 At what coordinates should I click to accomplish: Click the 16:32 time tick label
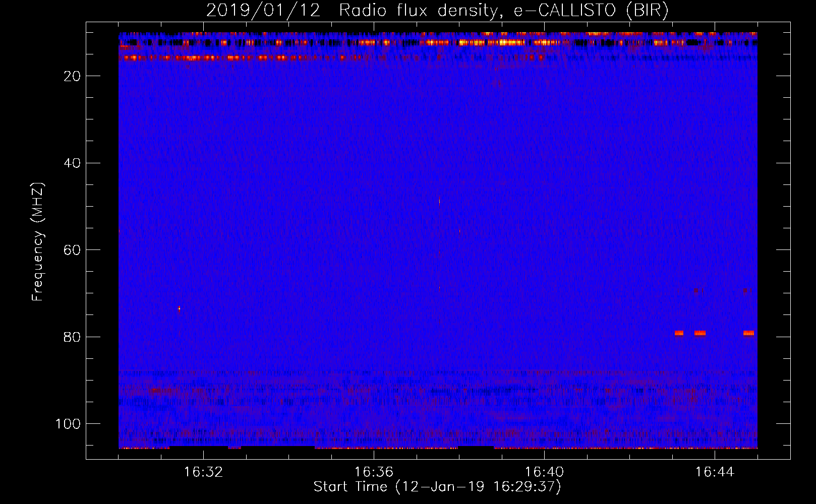203,472
